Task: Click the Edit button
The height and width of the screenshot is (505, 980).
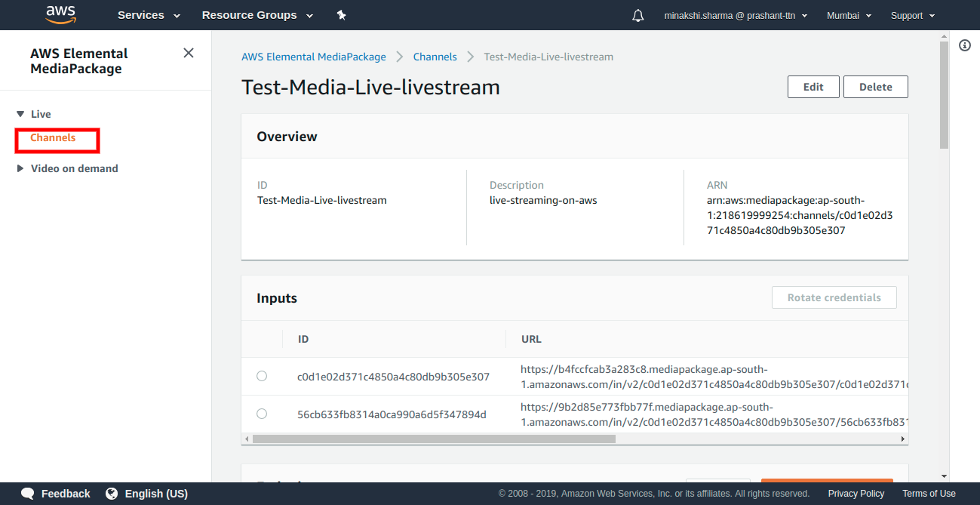Action: pos(813,87)
